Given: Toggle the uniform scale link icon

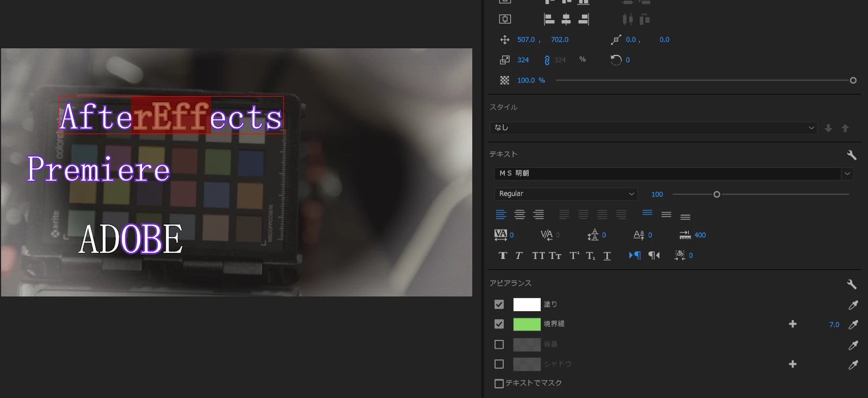Looking at the screenshot, I should click(547, 60).
